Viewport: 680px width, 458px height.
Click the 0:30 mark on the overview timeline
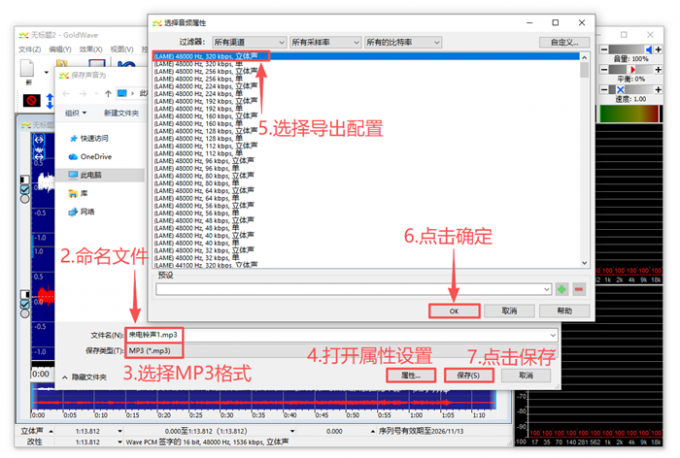tap(227, 415)
